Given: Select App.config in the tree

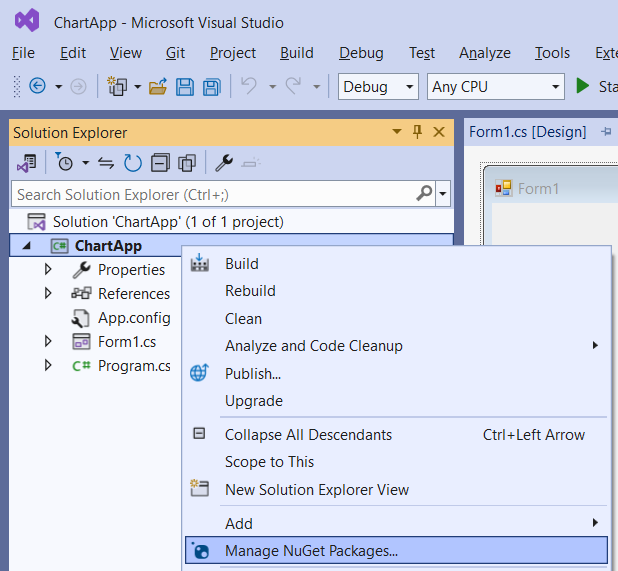Looking at the screenshot, I should click(134, 318).
